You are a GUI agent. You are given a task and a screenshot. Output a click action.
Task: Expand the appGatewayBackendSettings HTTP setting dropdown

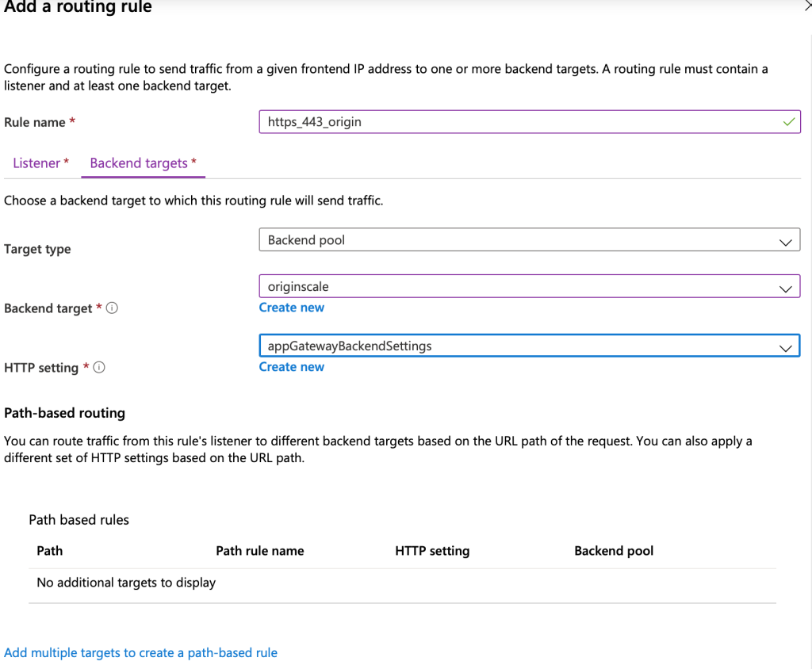(x=529, y=346)
